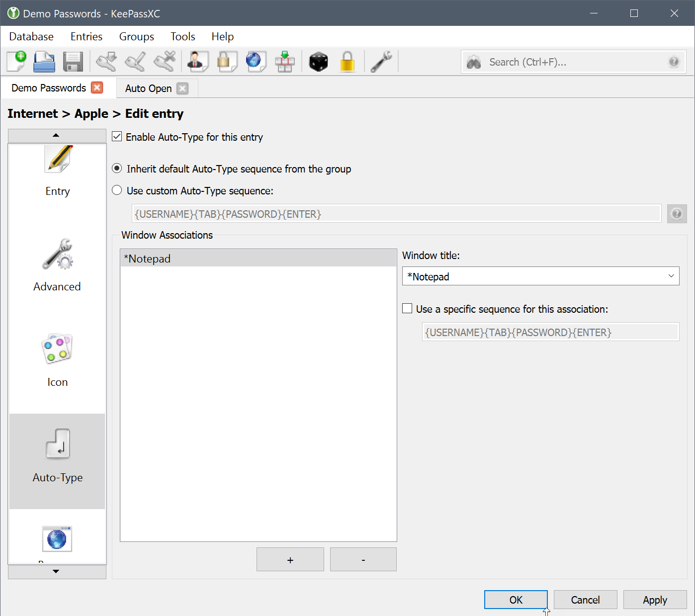695x616 pixels.
Task: Select Use custom Auto-Type sequence
Action: (x=117, y=190)
